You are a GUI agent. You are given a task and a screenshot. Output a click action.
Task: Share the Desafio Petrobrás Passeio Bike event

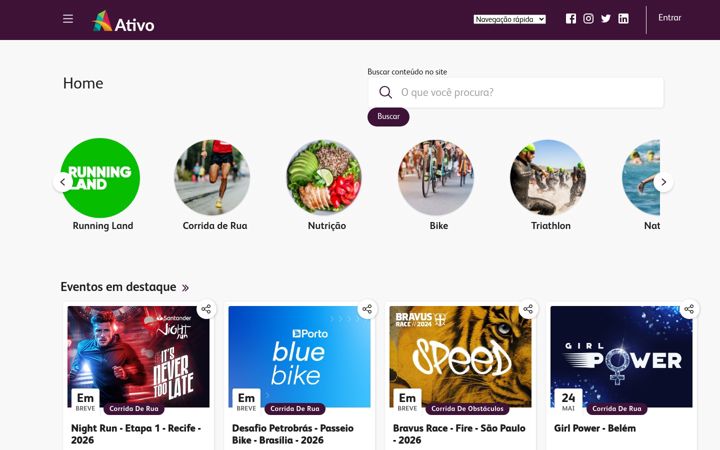[x=367, y=309]
